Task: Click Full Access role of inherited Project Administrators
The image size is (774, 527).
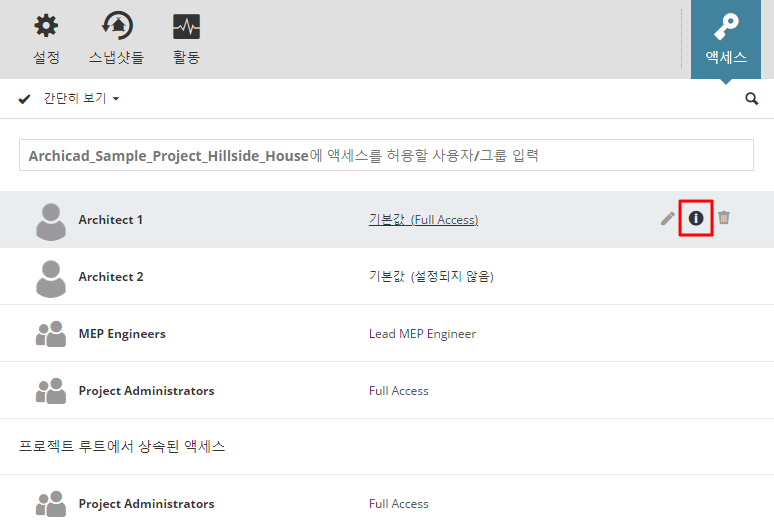Action: click(x=398, y=504)
